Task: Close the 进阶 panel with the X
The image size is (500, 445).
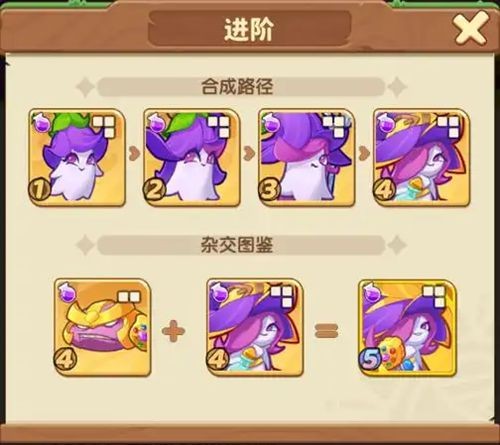Action: click(x=472, y=29)
